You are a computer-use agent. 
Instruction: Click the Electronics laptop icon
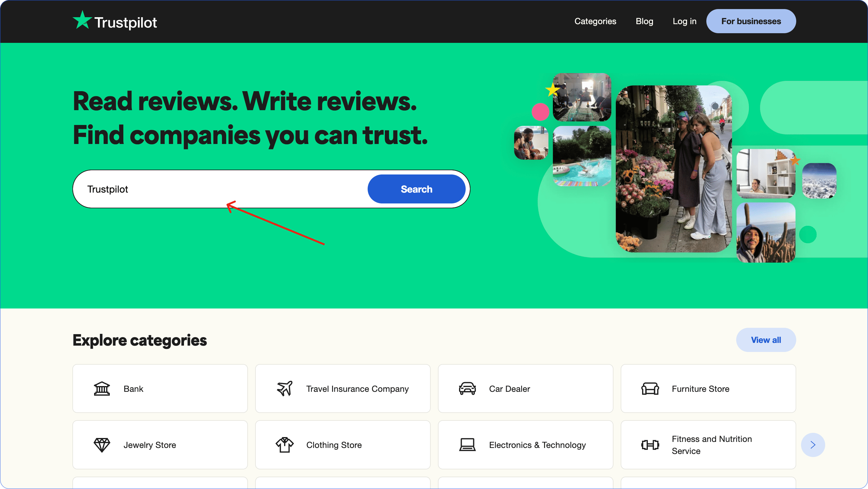point(467,445)
